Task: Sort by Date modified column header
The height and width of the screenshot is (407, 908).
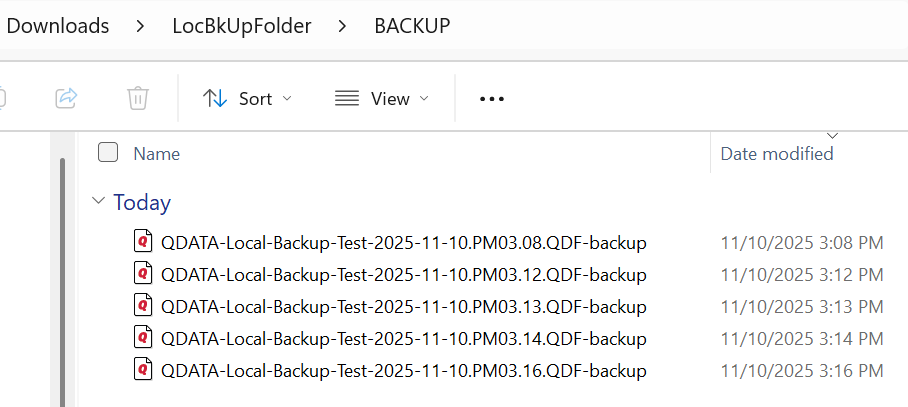Action: 777,154
